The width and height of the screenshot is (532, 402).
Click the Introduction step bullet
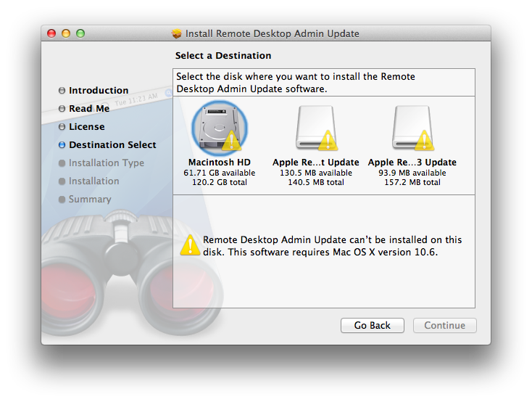pyautogui.click(x=62, y=91)
